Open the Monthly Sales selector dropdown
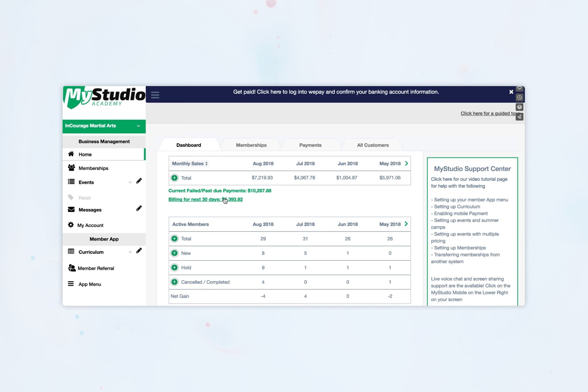Viewport: 588px width, 392px height. coord(189,164)
